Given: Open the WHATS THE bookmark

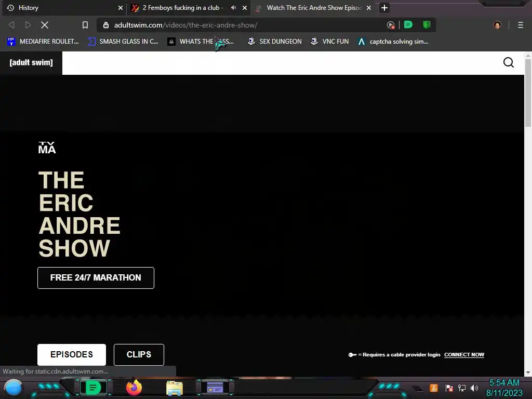Looking at the screenshot, I should tap(201, 42).
